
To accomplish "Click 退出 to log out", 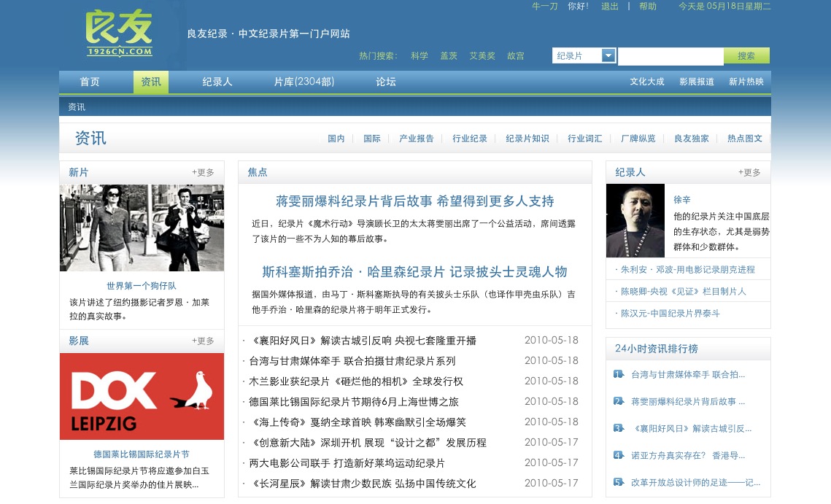I will 609,7.
